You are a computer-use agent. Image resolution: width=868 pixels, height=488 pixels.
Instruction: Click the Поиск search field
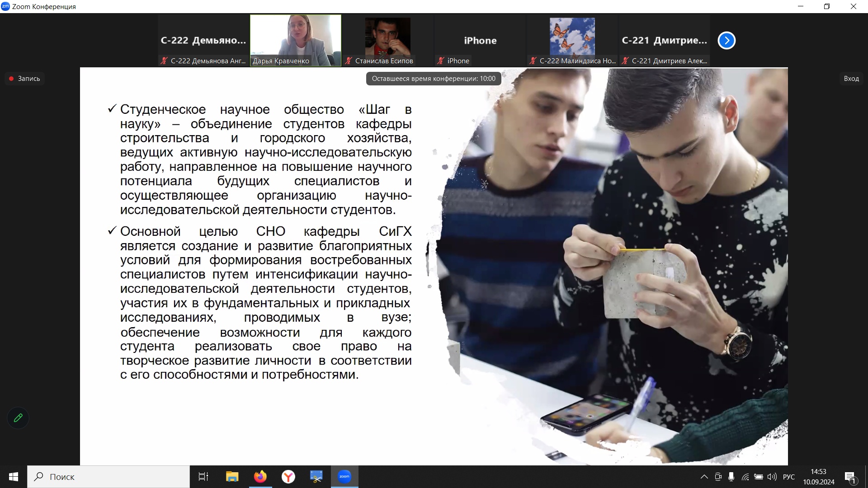coord(108,477)
